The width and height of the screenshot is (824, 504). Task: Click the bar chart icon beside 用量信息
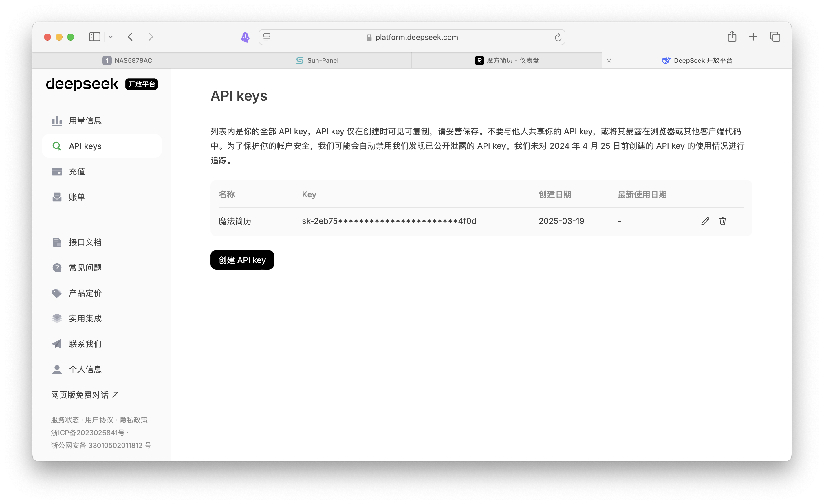coord(57,121)
